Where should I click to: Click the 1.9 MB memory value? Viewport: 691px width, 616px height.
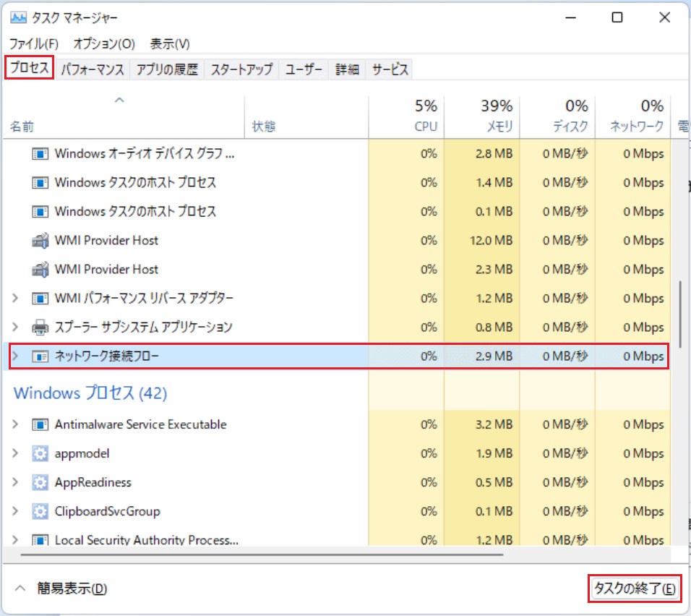494,453
